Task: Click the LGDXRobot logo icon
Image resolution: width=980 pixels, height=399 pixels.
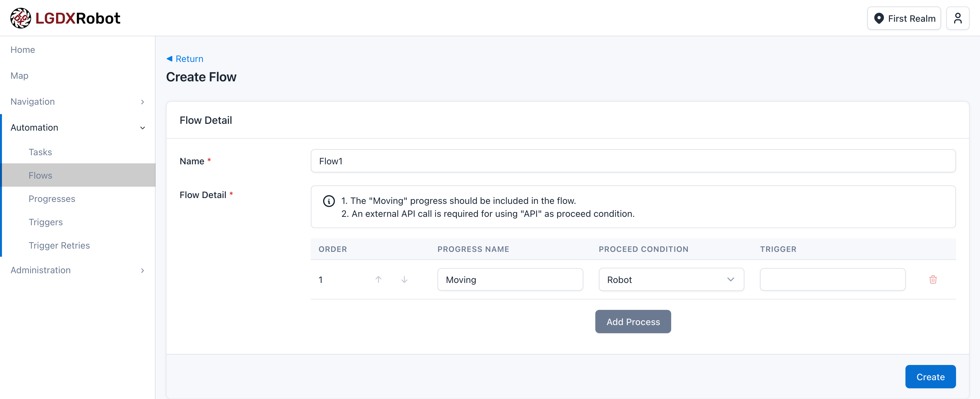Action: [x=20, y=18]
